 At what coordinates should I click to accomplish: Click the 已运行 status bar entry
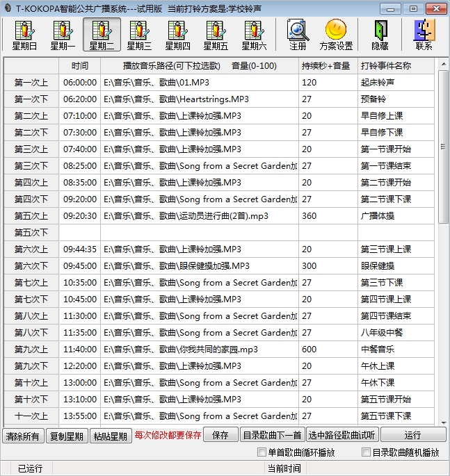click(x=31, y=468)
